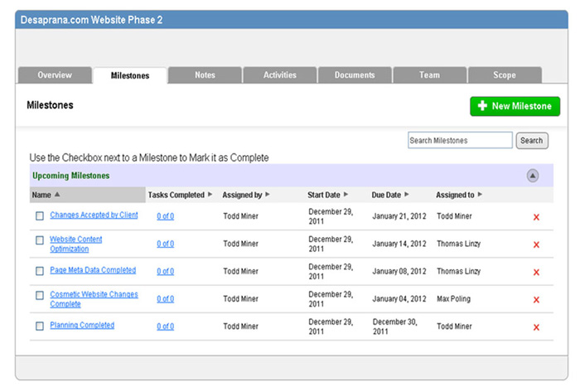Image resolution: width=580 pixels, height=392 pixels.
Task: Open Page Meta Data Completed link
Action: (x=93, y=270)
